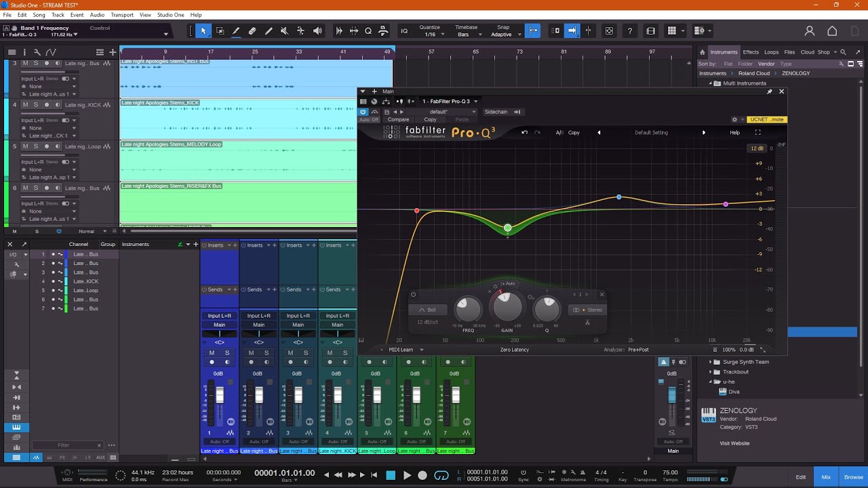Select the Eraser tool
This screenshot has height=488, width=868.
(252, 30)
